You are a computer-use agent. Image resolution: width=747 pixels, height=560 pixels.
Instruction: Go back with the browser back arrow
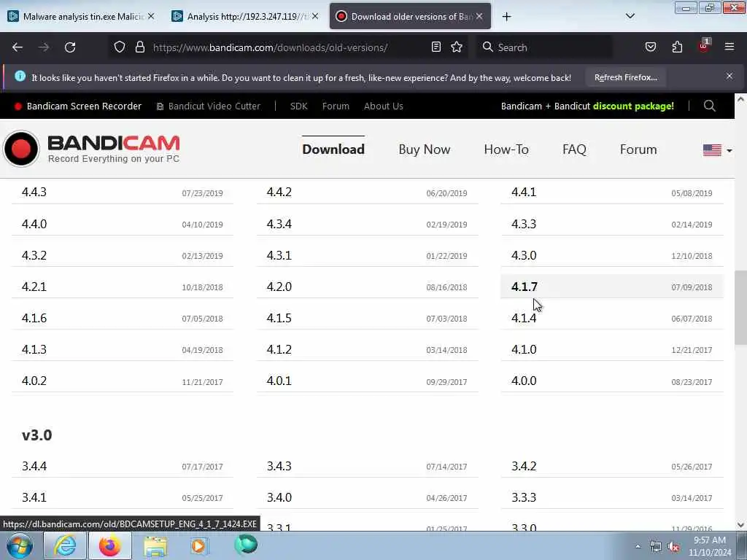point(18,47)
